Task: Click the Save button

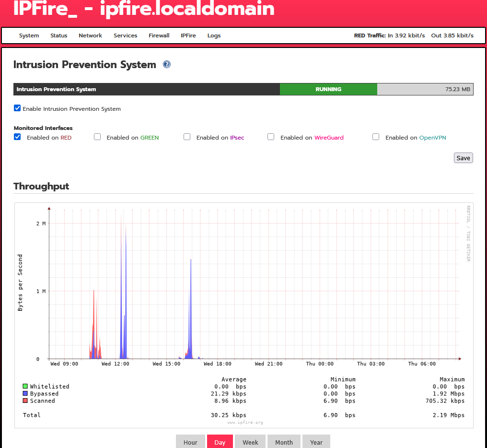Action: [x=464, y=158]
